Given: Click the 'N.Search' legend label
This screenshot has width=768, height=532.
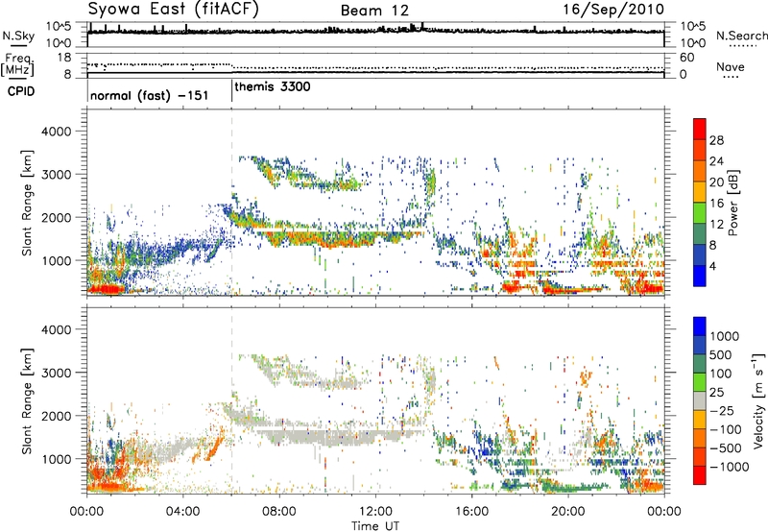Looking at the screenshot, I should click(x=741, y=36).
